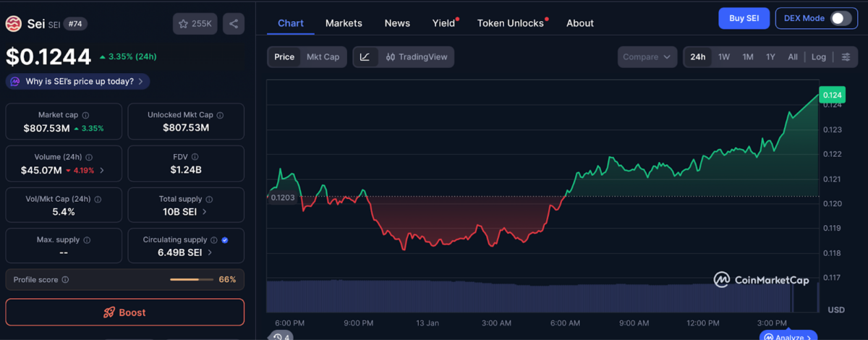Select 1W time range
868x340 pixels.
724,57
